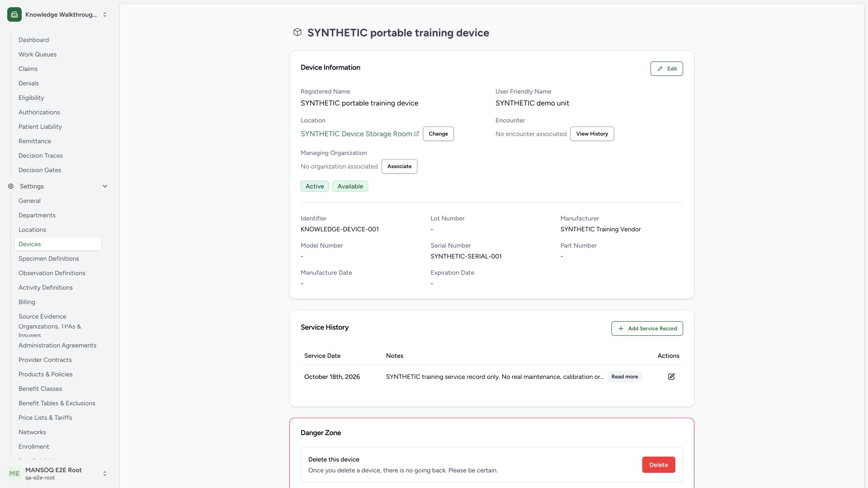The image size is (868, 488).
Task: Click the Service Date column header
Action: 322,356
